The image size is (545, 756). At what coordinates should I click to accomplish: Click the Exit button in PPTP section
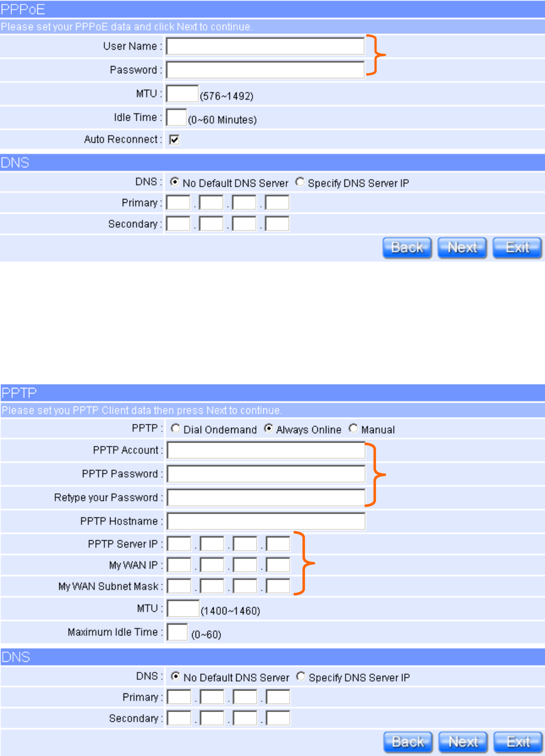pos(518,742)
